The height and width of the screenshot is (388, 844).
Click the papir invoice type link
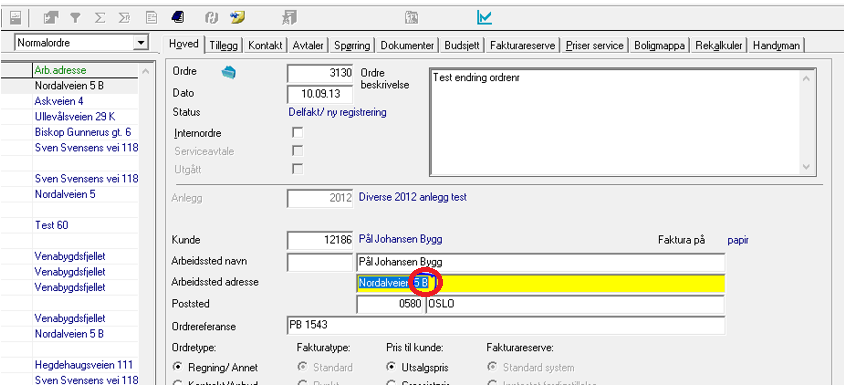[x=738, y=241]
